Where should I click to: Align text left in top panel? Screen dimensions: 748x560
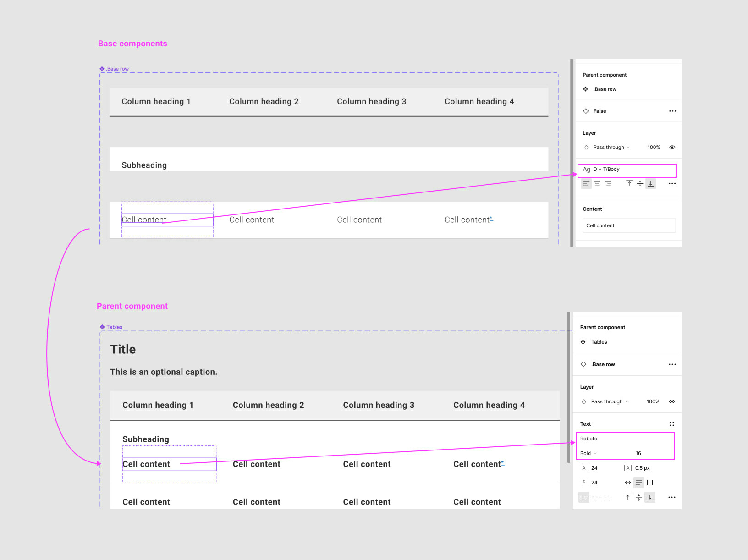coord(586,183)
